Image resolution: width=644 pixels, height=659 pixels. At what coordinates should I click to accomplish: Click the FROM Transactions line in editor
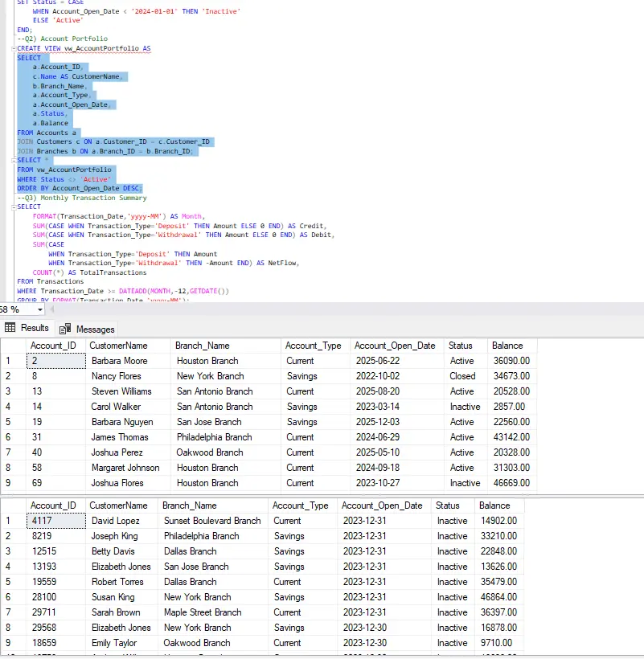[51, 281]
